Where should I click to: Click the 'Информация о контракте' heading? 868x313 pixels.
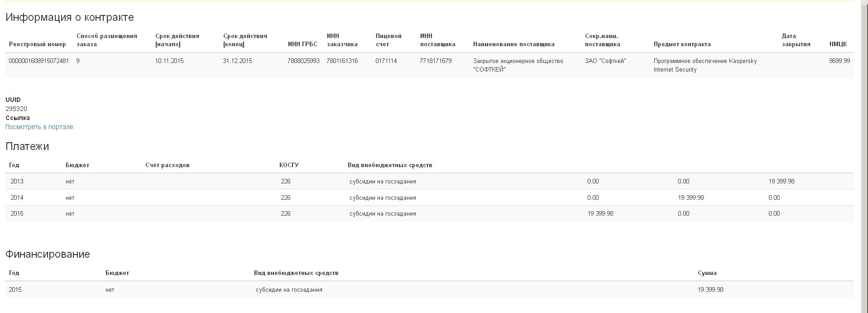click(70, 17)
